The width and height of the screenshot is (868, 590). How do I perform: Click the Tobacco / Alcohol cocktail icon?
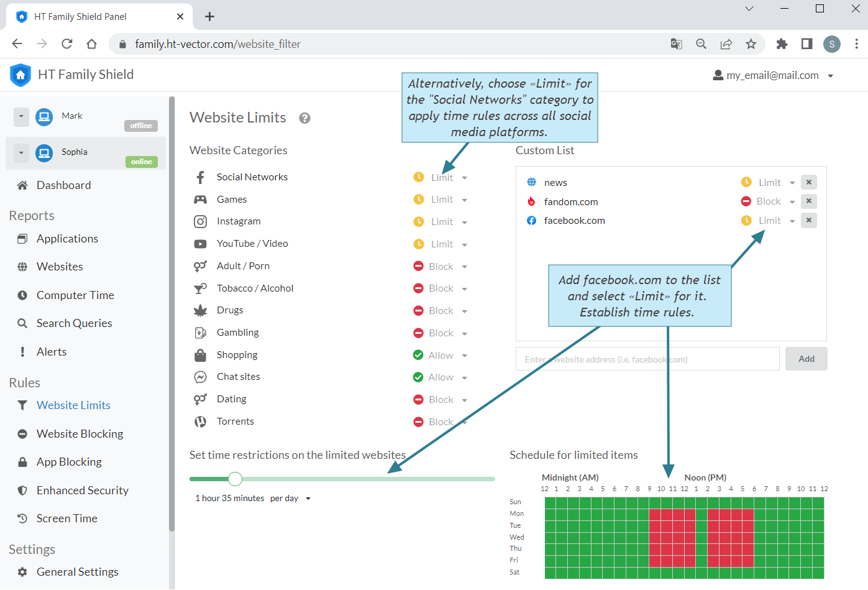200,288
